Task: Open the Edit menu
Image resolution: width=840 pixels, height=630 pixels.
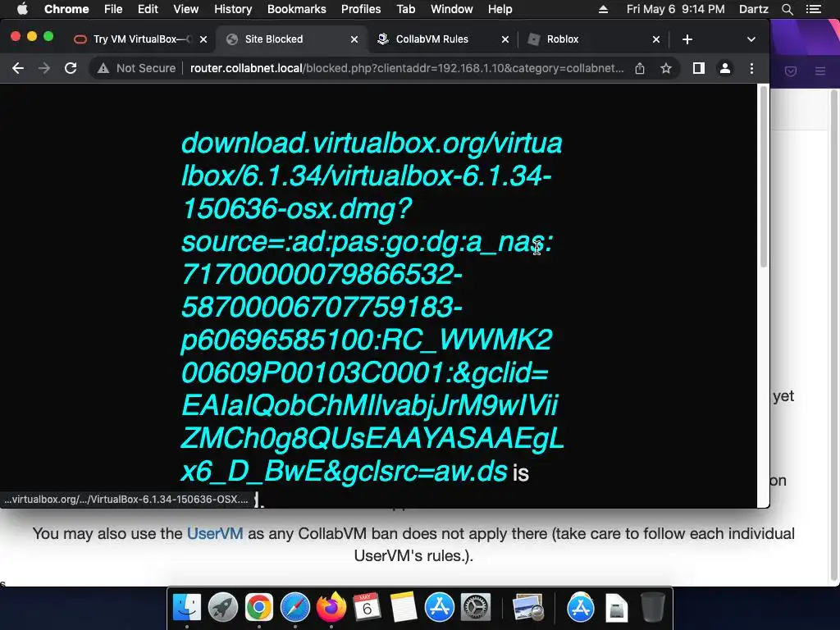Action: (148, 9)
